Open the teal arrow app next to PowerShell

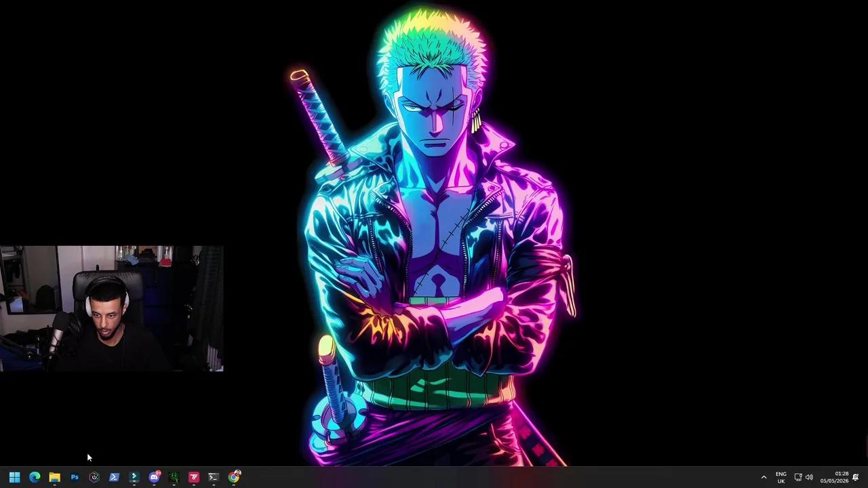point(134,477)
